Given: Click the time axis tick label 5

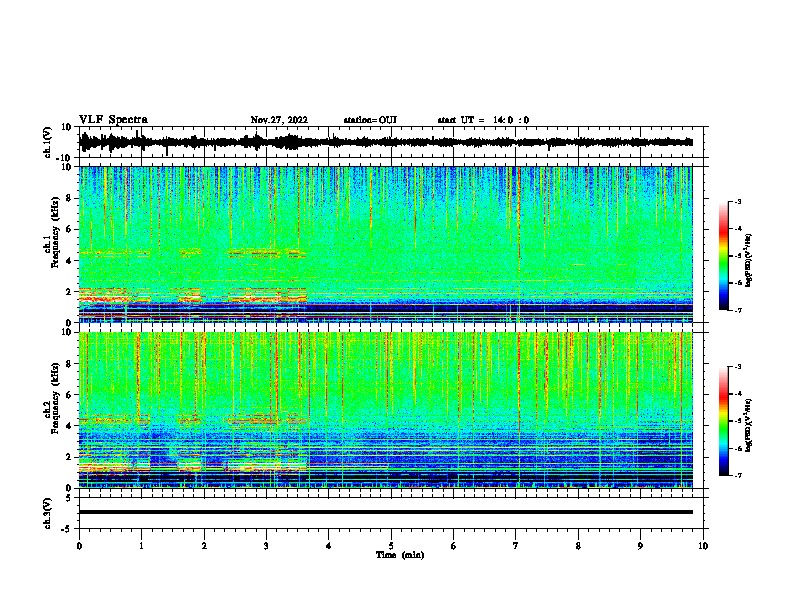Looking at the screenshot, I should click(x=391, y=546).
